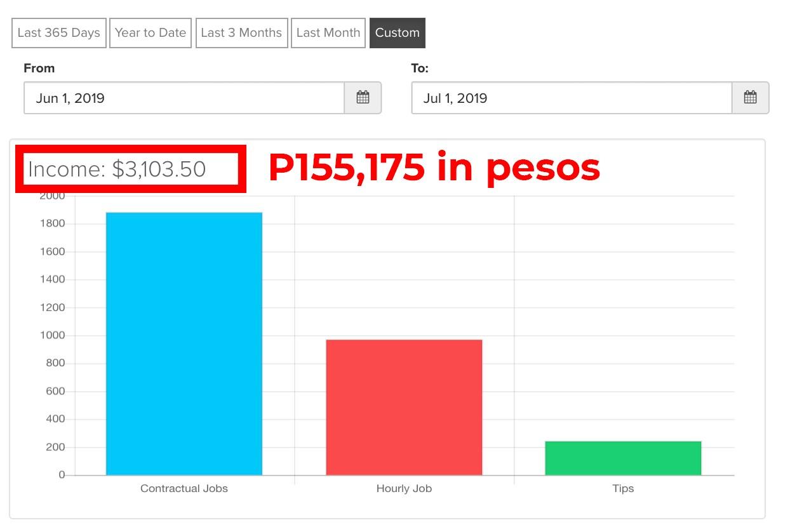Image resolution: width=790 pixels, height=532 pixels.
Task: Click the From label
Action: click(39, 68)
